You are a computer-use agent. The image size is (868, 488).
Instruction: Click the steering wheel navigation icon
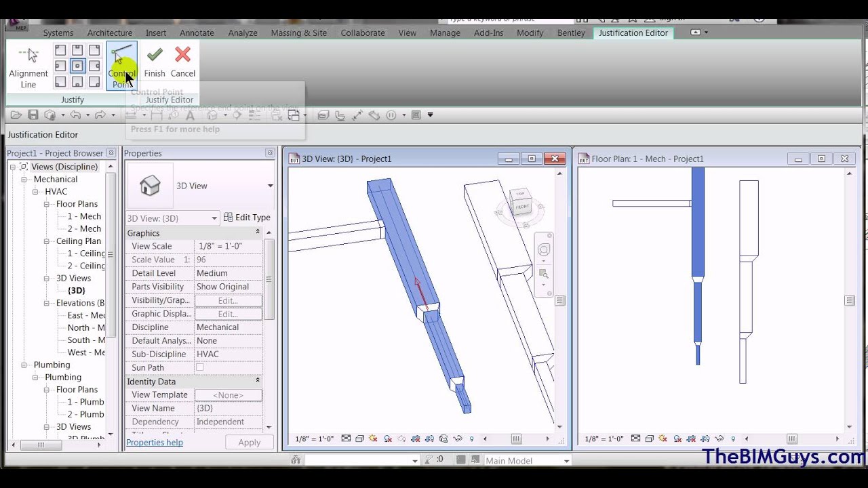pyautogui.click(x=544, y=250)
